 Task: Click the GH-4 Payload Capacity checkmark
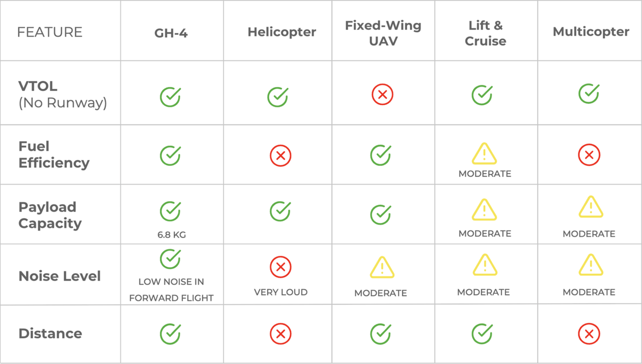tap(170, 211)
